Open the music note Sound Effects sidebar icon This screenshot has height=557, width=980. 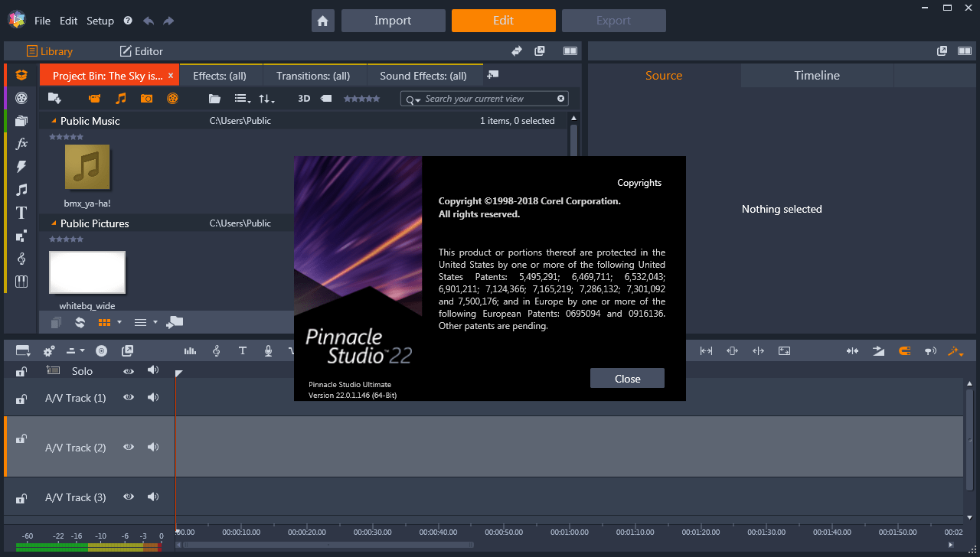pos(21,189)
